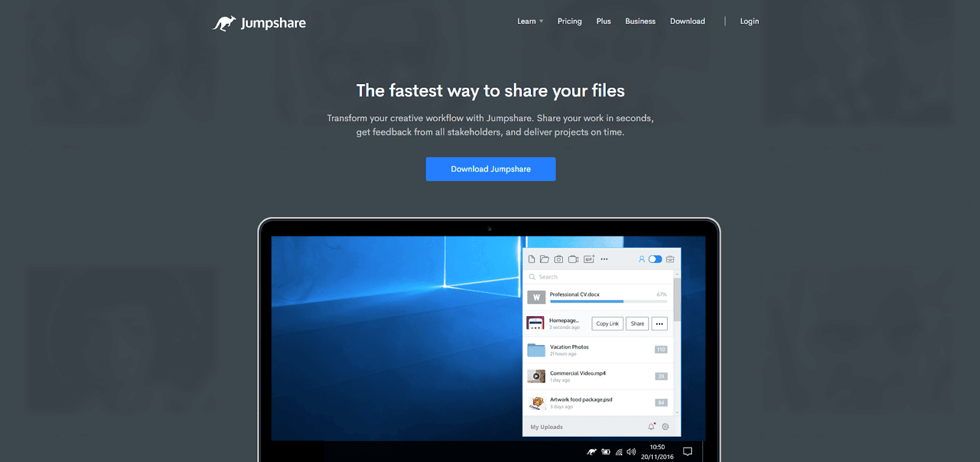Click the Homepage file thumbnail
The image size is (980, 462).
(x=535, y=323)
